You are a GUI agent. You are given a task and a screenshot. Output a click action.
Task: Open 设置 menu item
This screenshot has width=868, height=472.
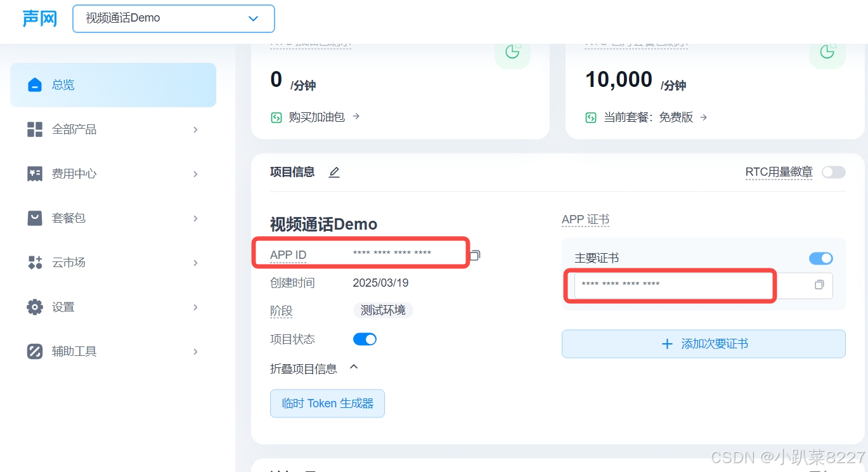click(113, 307)
